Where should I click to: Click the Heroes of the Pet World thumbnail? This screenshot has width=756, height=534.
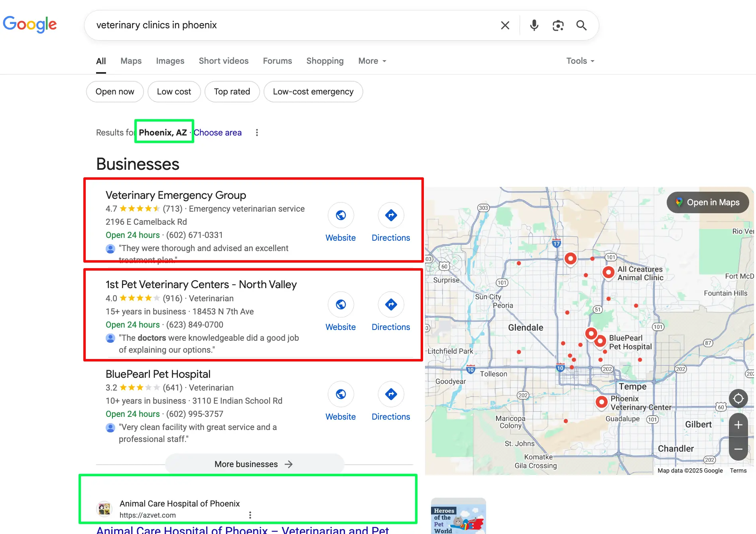pyautogui.click(x=458, y=516)
